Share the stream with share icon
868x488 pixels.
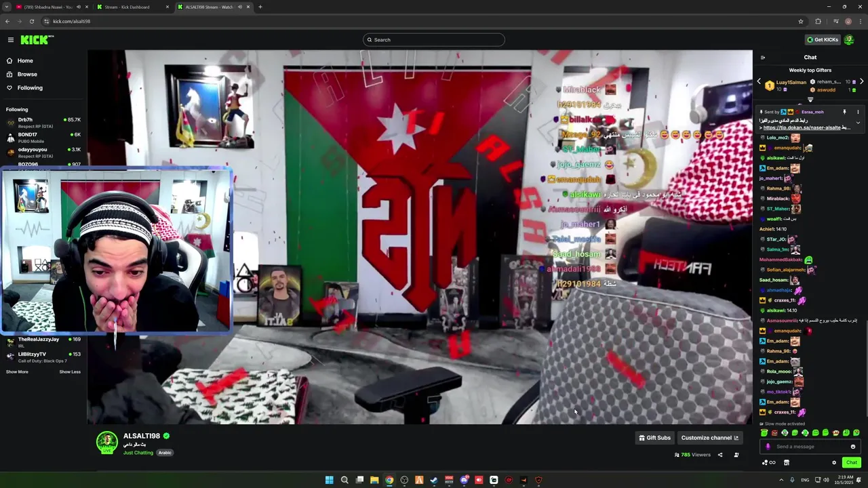pyautogui.click(x=720, y=455)
